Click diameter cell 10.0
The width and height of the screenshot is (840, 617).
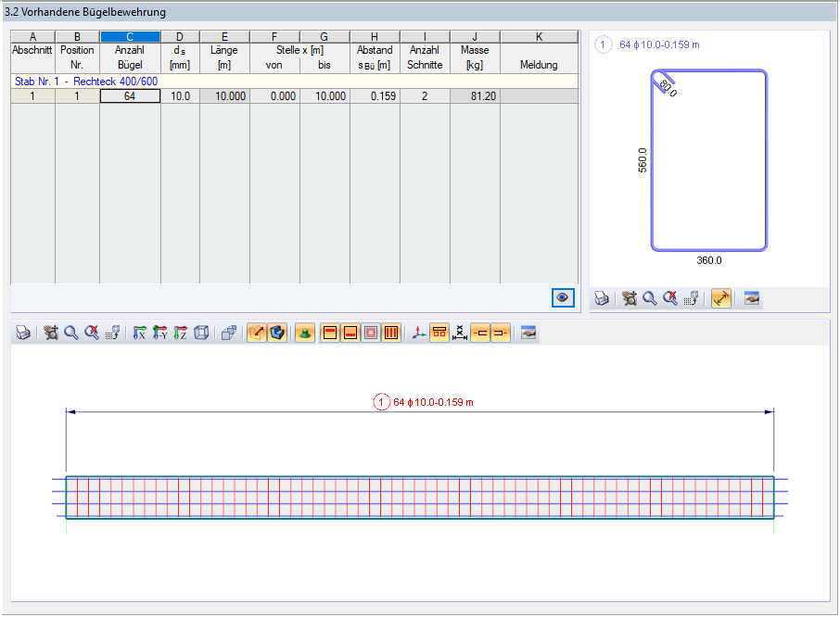pyautogui.click(x=181, y=96)
